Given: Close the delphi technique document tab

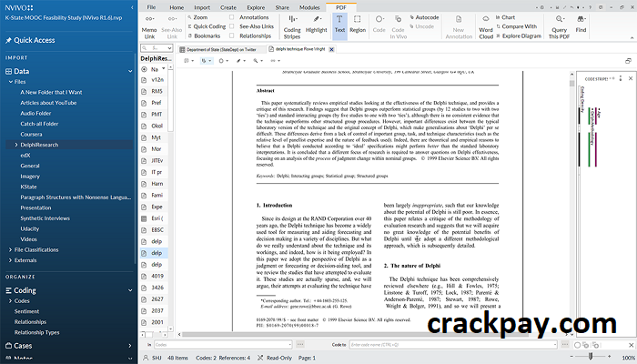Looking at the screenshot, I should [331, 49].
